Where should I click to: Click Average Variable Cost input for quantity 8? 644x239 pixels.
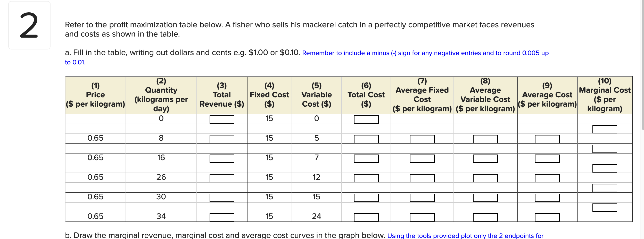point(486,139)
